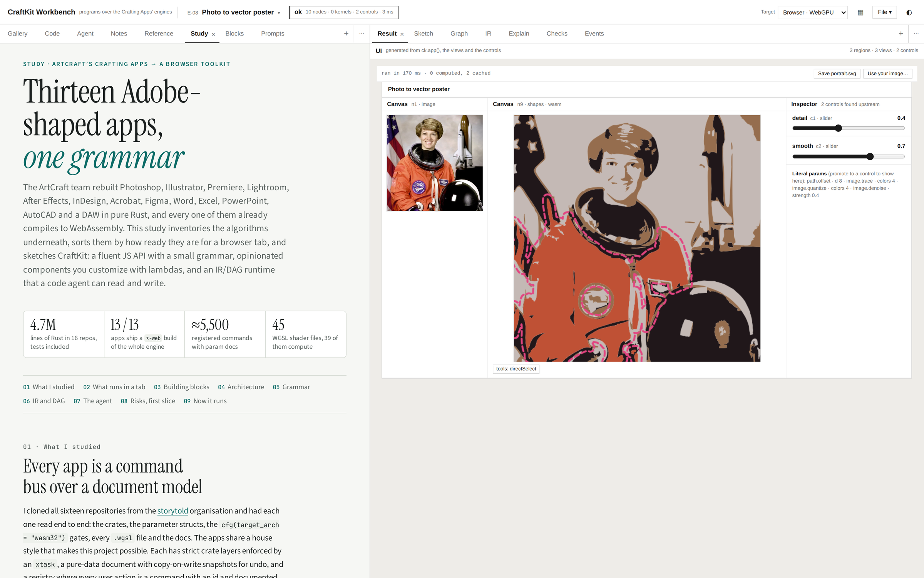Jump to 08 Risks, first slice
924x578 pixels.
coord(148,401)
